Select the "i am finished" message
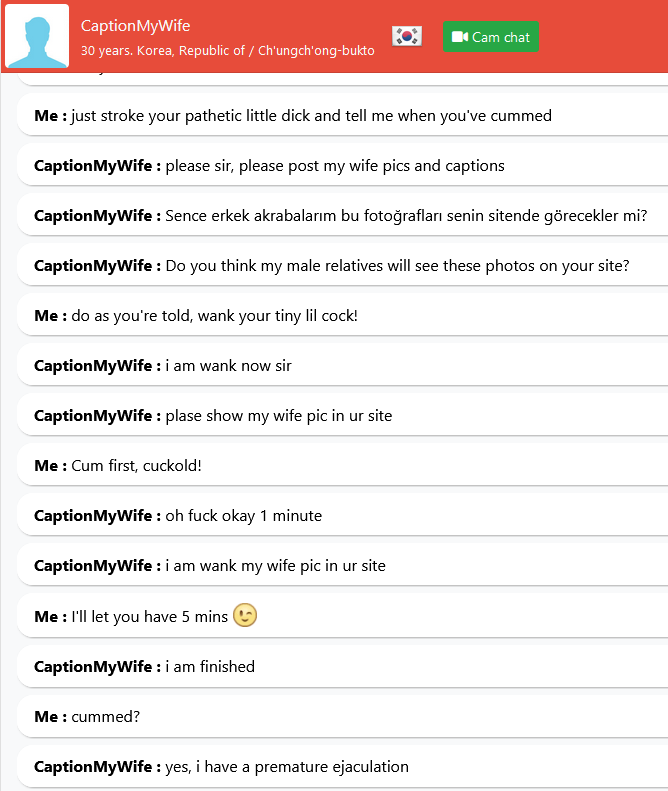 (x=210, y=666)
